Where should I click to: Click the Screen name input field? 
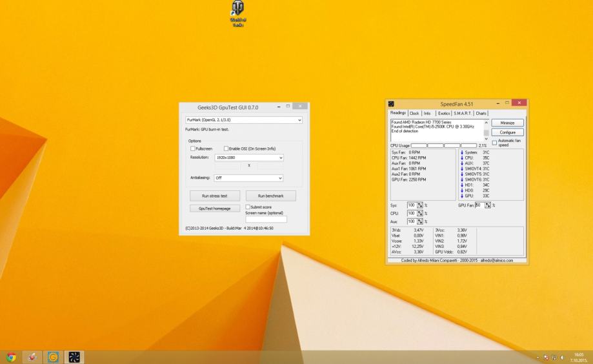point(266,219)
